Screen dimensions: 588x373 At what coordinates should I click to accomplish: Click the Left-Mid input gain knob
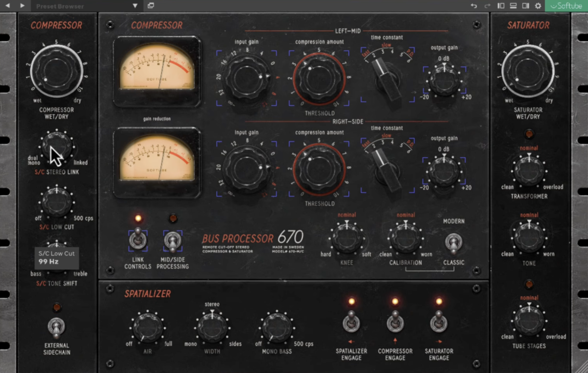tap(247, 77)
